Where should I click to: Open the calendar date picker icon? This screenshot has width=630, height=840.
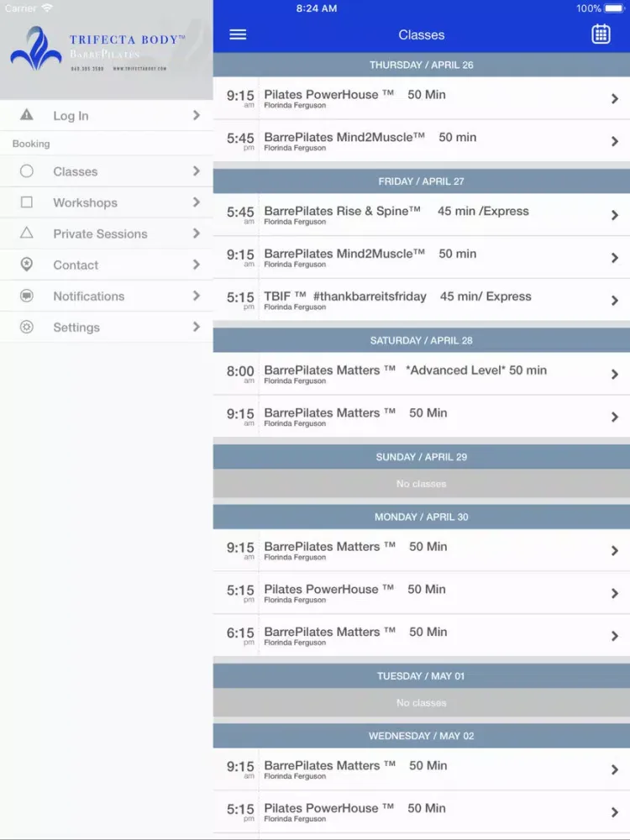coord(601,34)
